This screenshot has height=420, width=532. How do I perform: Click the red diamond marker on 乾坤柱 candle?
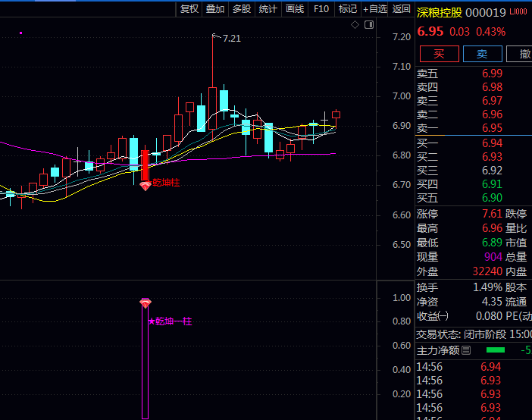(x=146, y=186)
